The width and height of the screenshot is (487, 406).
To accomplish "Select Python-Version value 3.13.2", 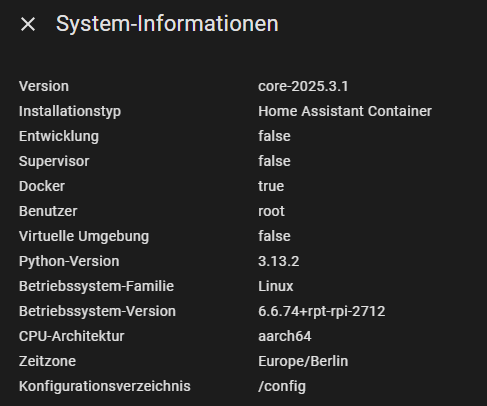I will click(x=279, y=261).
